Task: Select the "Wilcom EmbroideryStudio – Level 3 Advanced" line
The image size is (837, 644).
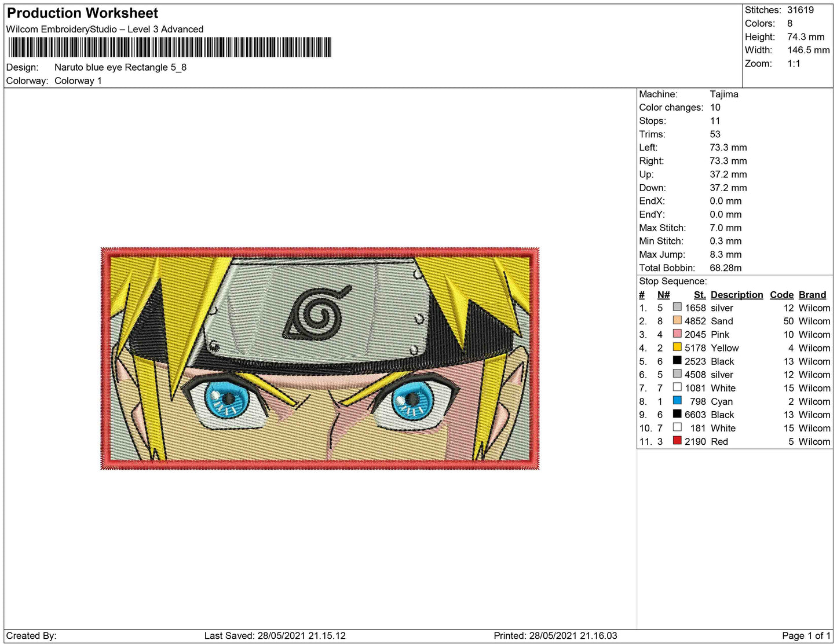Action: 105,29
